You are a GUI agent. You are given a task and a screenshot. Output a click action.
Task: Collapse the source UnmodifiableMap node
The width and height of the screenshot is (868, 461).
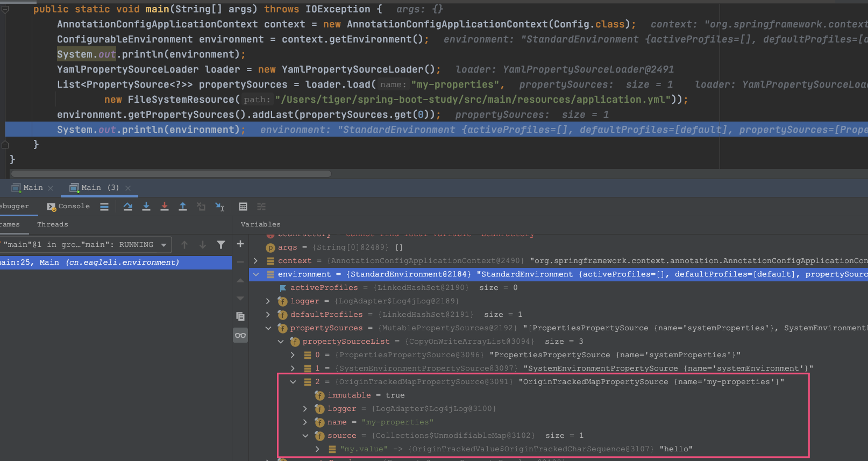point(305,436)
